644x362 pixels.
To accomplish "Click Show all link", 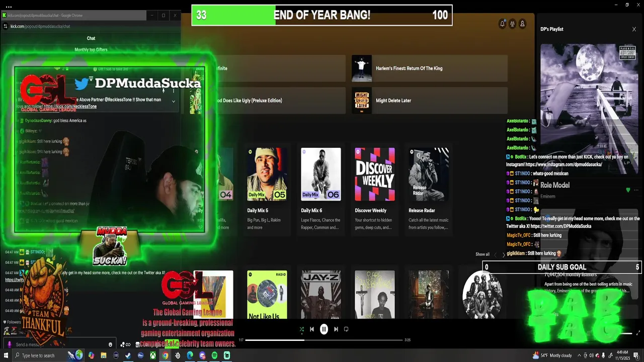I will click(482, 254).
